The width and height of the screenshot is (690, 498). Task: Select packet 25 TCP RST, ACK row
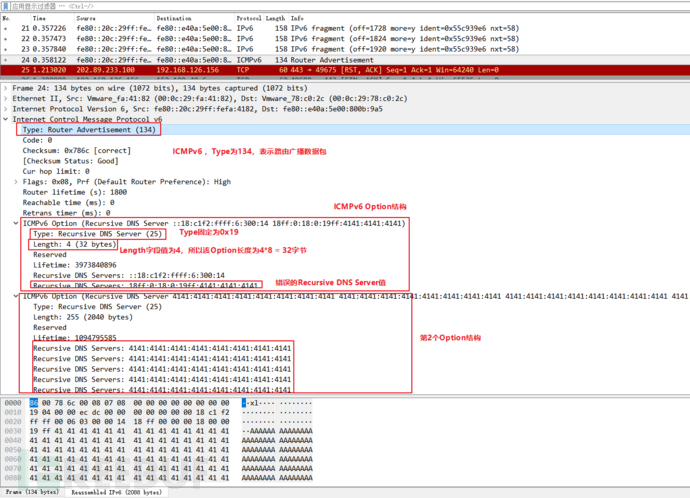[x=345, y=70]
